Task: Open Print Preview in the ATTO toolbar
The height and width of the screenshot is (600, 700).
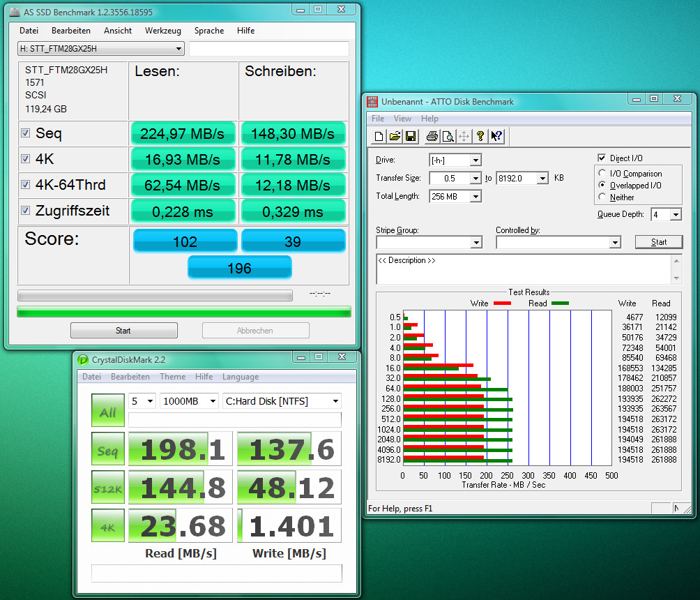Action: pyautogui.click(x=448, y=136)
